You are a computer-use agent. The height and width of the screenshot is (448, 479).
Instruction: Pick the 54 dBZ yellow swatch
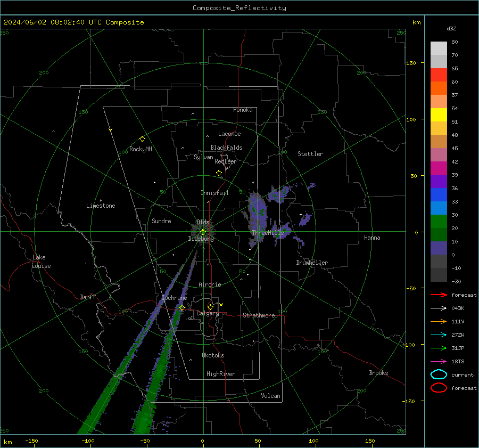[x=439, y=115]
